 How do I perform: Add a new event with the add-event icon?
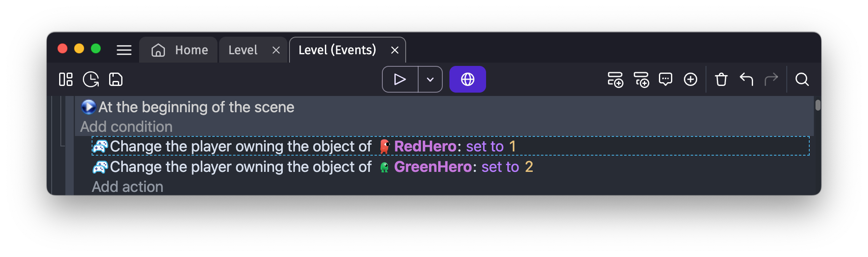[x=616, y=79]
